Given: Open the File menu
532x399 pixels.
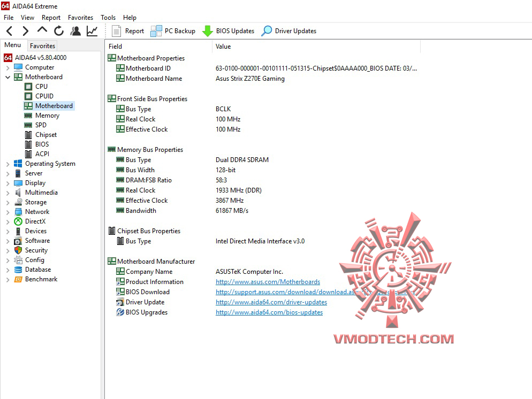Looking at the screenshot, I should (9, 18).
